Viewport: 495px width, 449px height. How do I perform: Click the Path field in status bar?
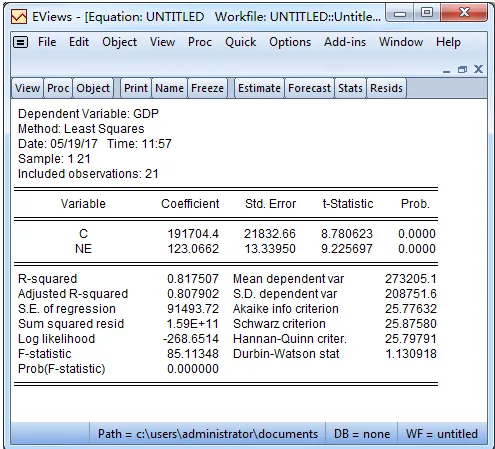click(x=207, y=434)
